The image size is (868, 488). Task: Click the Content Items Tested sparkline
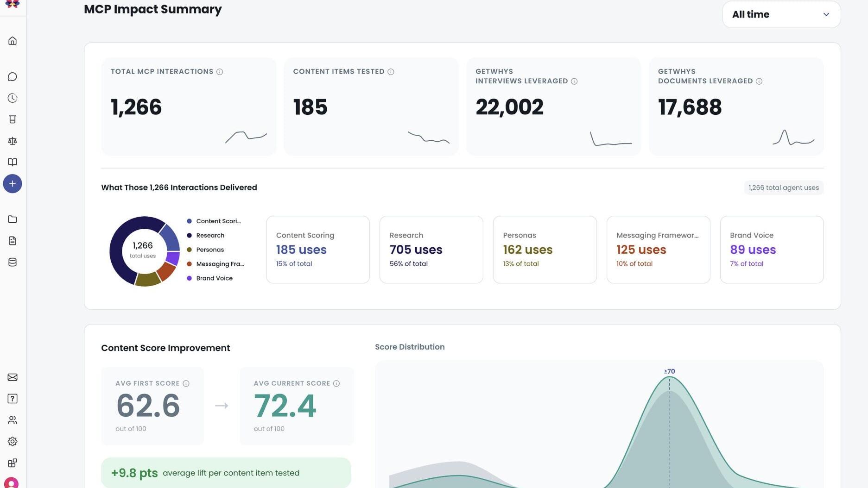point(429,138)
